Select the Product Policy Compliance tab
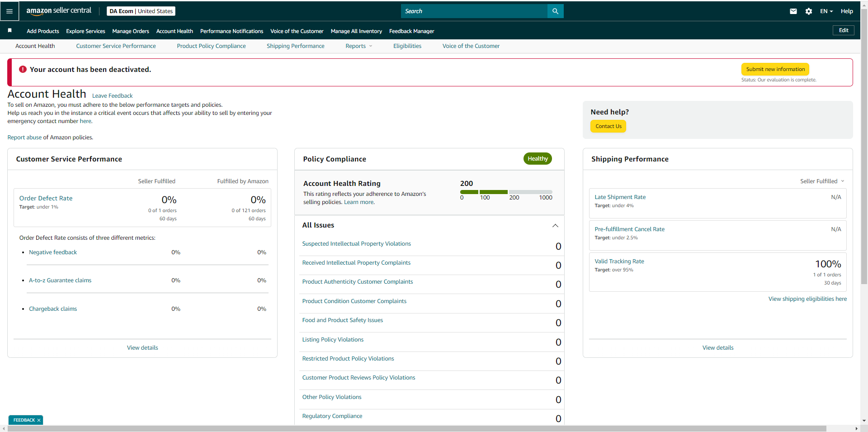This screenshot has height=432, width=868. (x=211, y=46)
